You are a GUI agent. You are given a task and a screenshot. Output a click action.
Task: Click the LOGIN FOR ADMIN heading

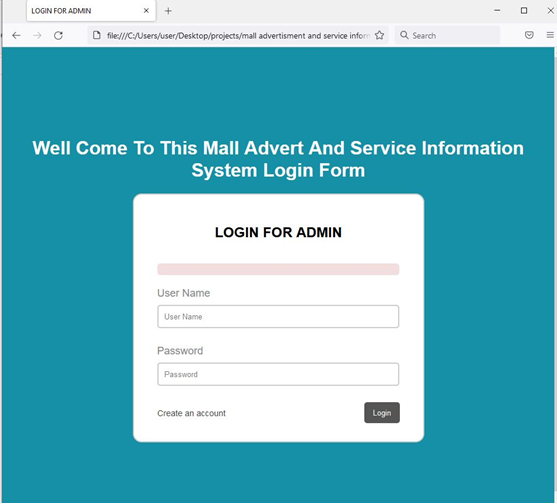[x=278, y=232]
